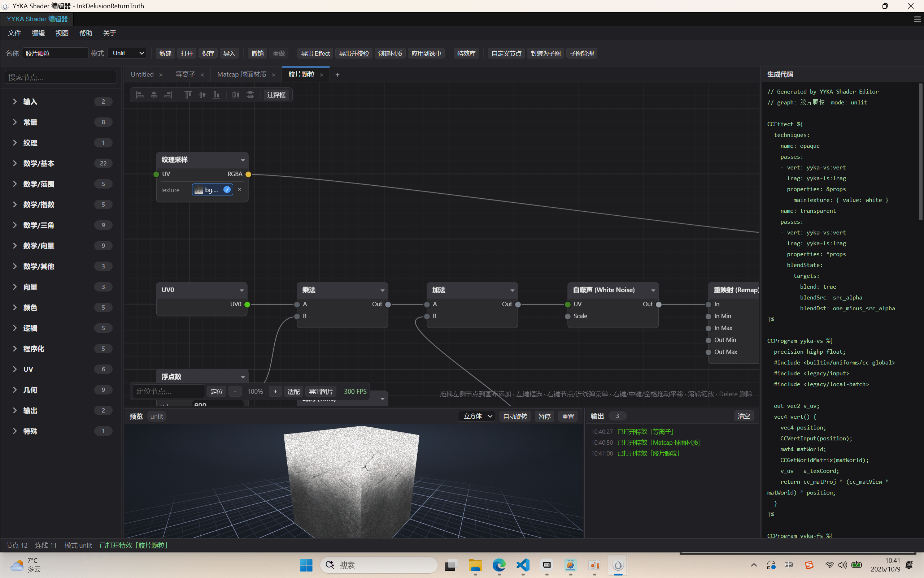924x578 pixels.
Task: Open the 白噪声 node dropdown arrow
Action: tap(653, 290)
